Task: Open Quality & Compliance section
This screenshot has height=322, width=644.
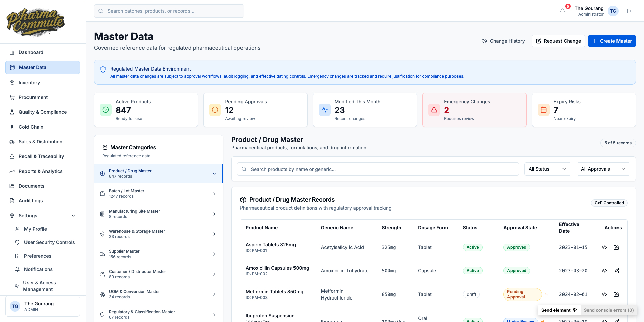Action: (x=43, y=112)
